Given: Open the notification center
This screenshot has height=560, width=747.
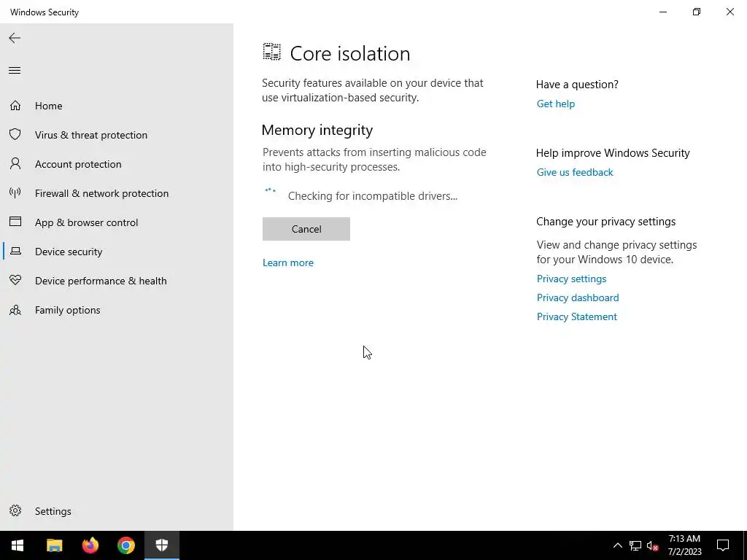Looking at the screenshot, I should click(x=723, y=545).
